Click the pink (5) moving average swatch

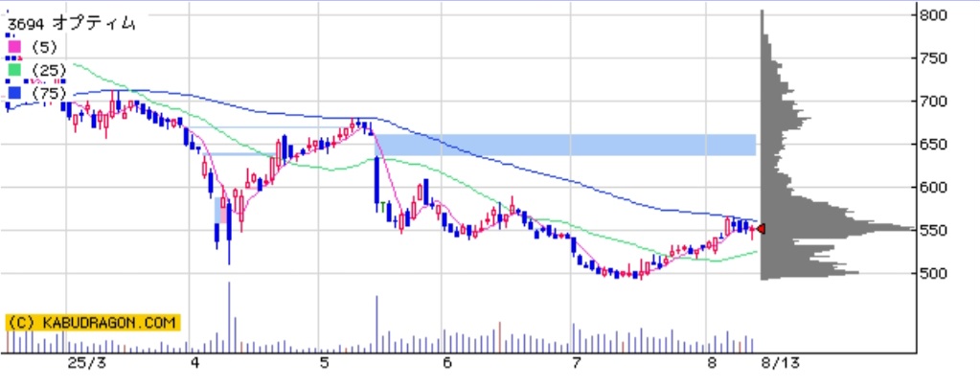coord(14,46)
